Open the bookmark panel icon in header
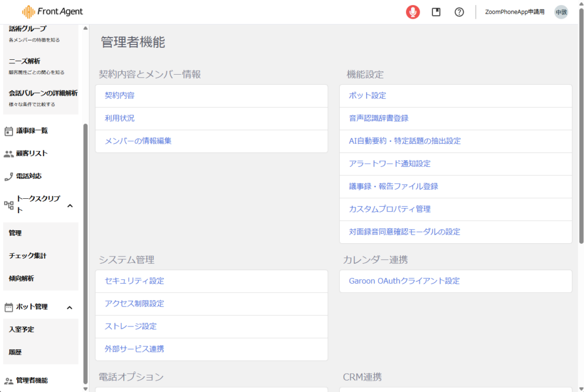The width and height of the screenshot is (584, 392). coord(436,12)
